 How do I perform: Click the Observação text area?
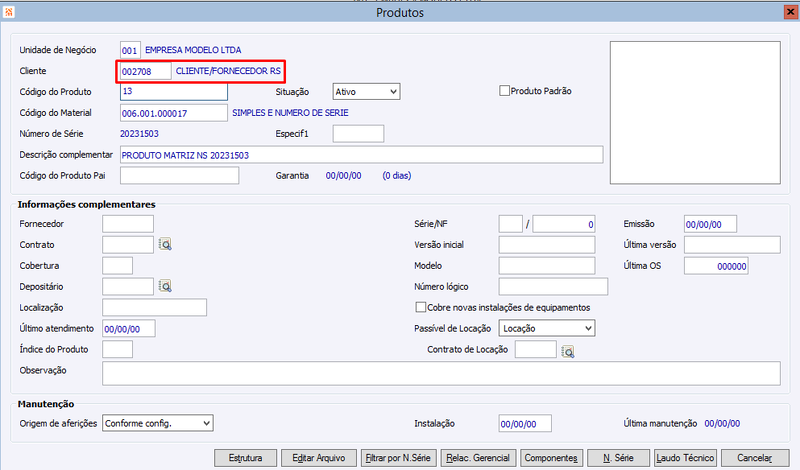point(441,374)
